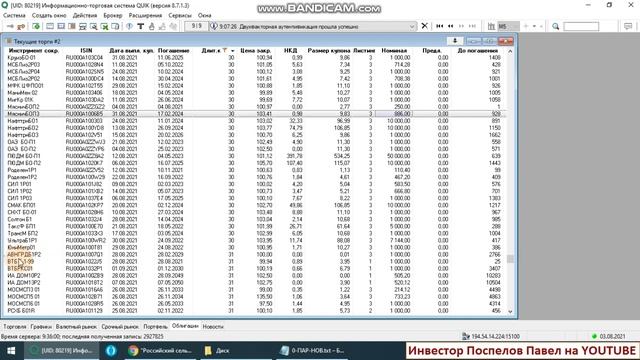Select the ВТБ РКС01 instrument row
Image resolution: width=640 pixels, height=360 pixels.
(255, 269)
